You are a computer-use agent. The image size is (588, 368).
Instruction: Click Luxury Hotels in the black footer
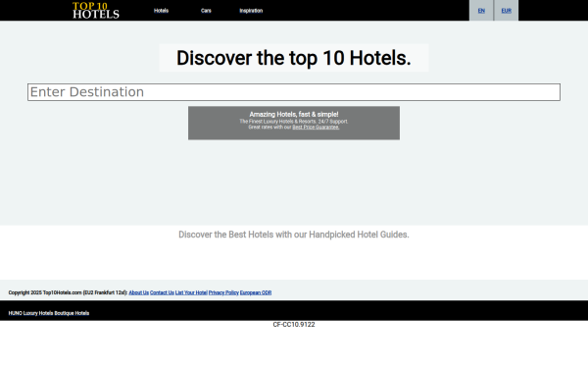pyautogui.click(x=38, y=313)
